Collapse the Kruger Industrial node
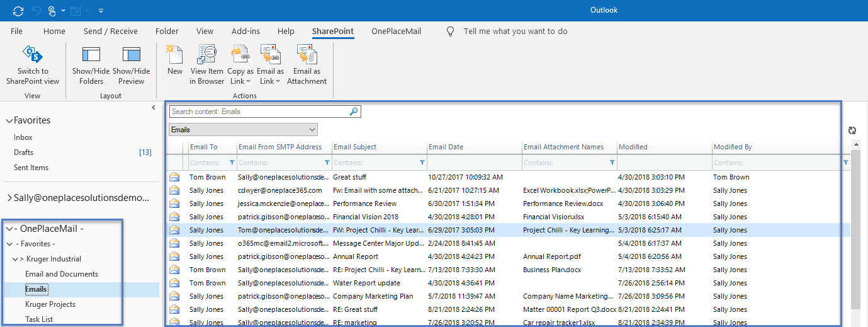The height and width of the screenshot is (327, 868). click(x=14, y=259)
